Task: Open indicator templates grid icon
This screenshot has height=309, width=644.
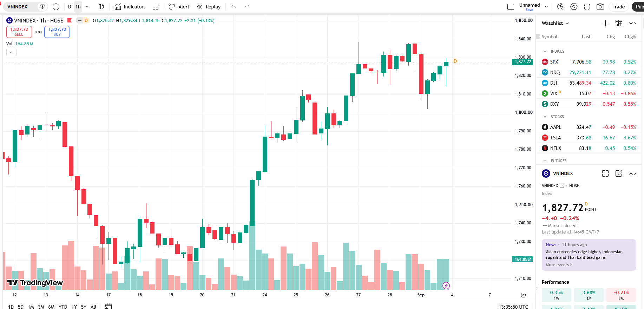Action: click(156, 7)
